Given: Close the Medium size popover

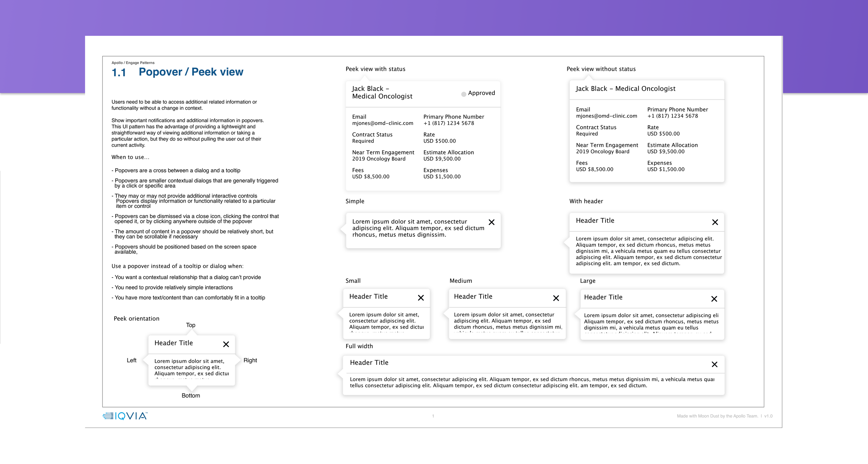Looking at the screenshot, I should point(556,298).
